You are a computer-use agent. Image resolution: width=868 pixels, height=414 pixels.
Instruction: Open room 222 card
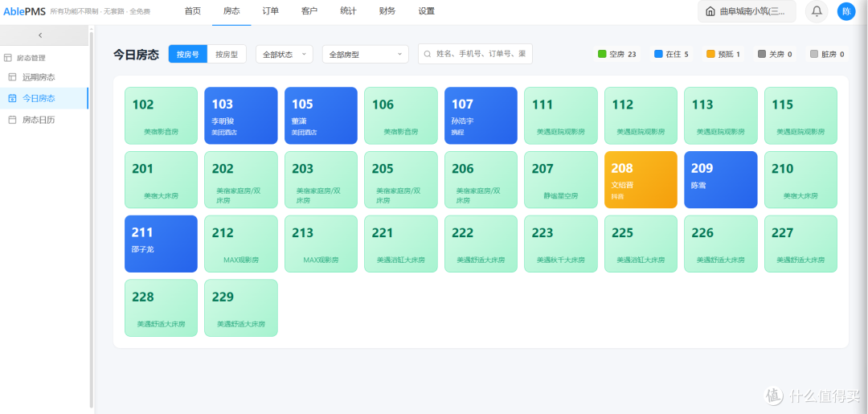(481, 244)
